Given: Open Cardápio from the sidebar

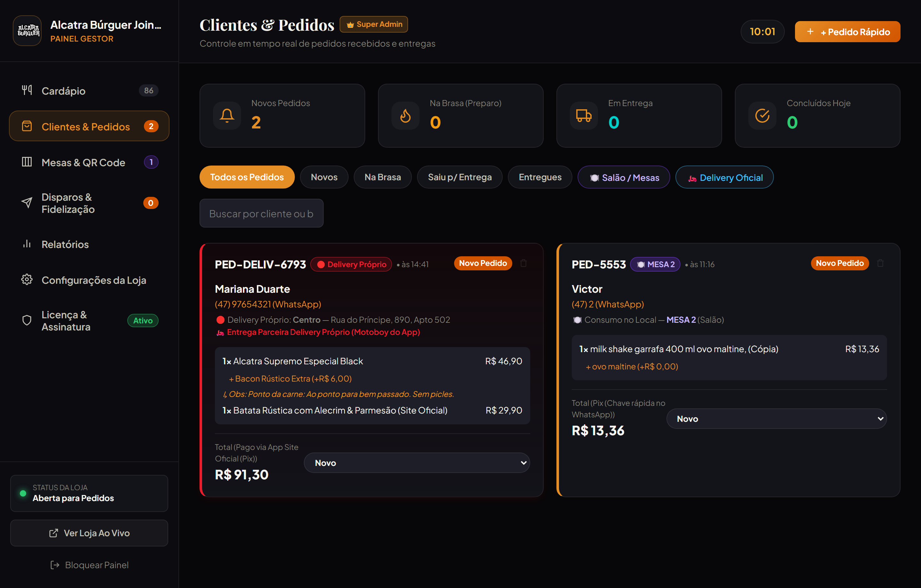Looking at the screenshot, I should (x=89, y=91).
